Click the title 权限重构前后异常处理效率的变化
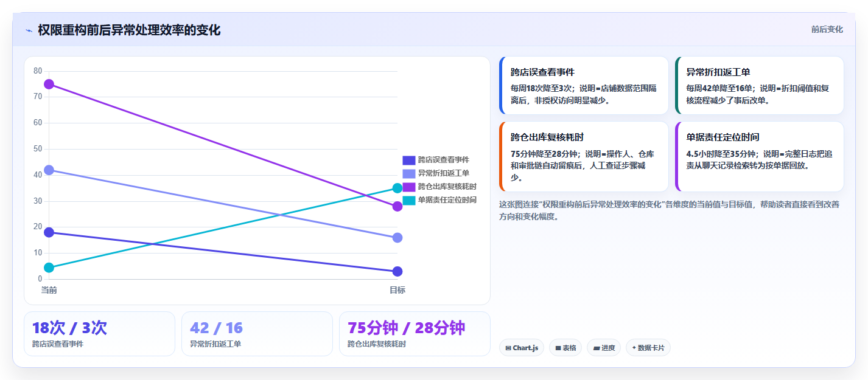 tap(129, 30)
